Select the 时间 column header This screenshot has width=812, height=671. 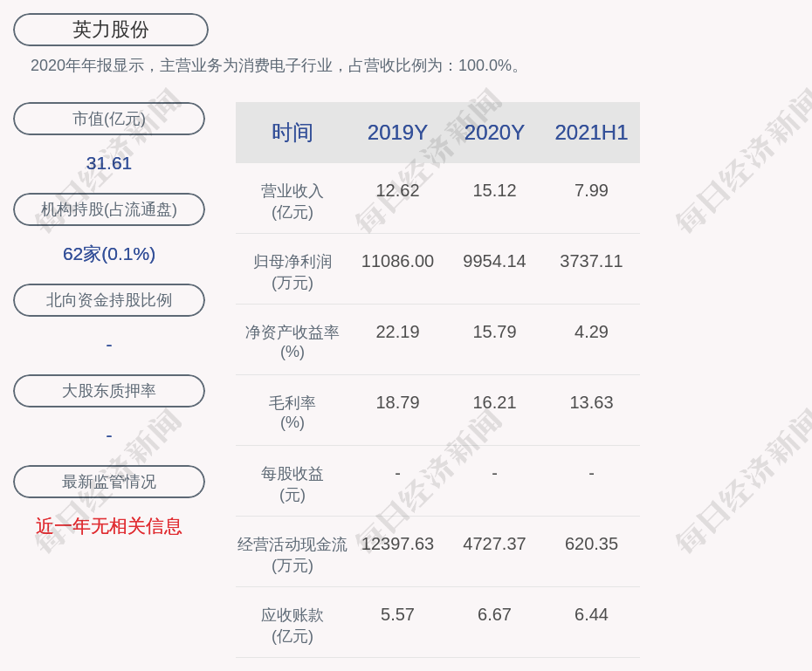tap(292, 133)
